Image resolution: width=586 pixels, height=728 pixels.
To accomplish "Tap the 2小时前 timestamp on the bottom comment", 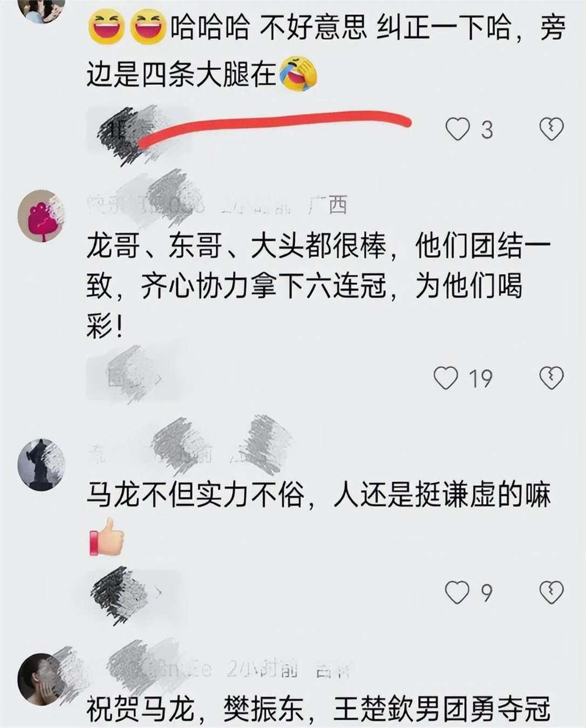I will click(x=262, y=669).
